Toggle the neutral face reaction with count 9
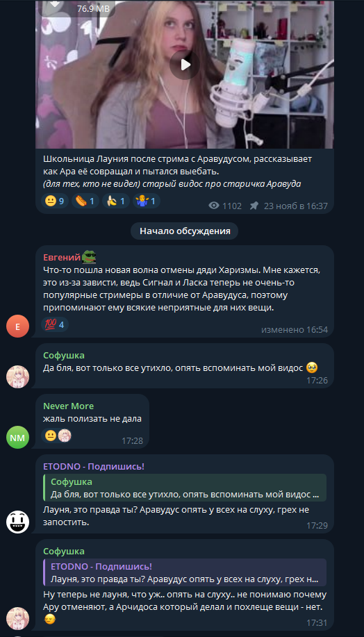Screen dimensions: 364x637 point(54,201)
